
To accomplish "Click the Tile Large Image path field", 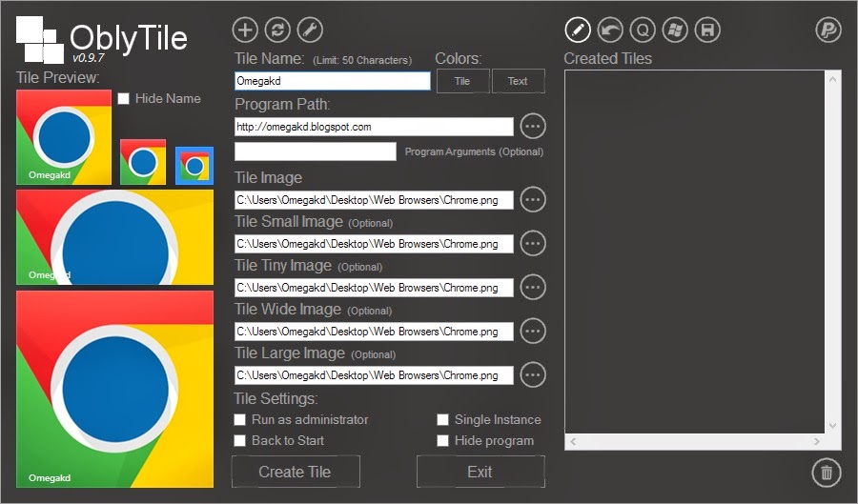I will tap(374, 375).
